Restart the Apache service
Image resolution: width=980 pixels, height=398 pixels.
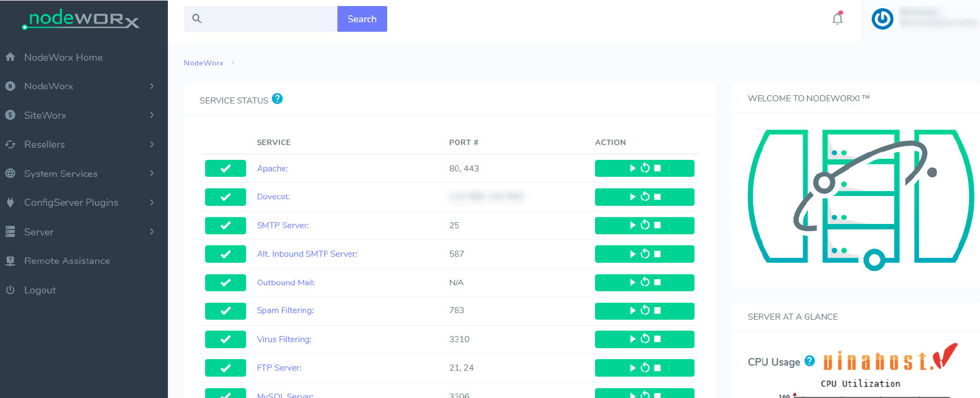[645, 168]
